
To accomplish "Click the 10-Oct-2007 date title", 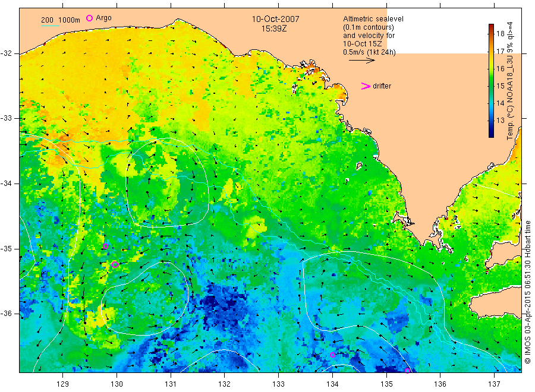I will (x=275, y=19).
